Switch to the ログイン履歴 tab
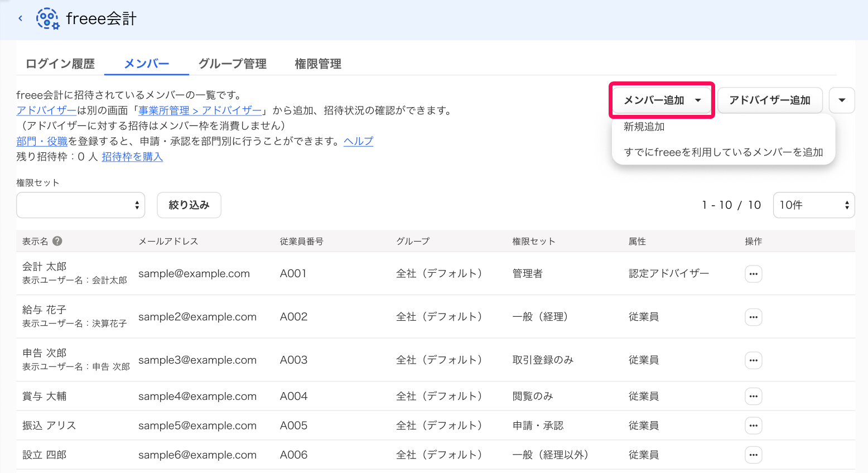The image size is (868, 473). tap(60, 64)
